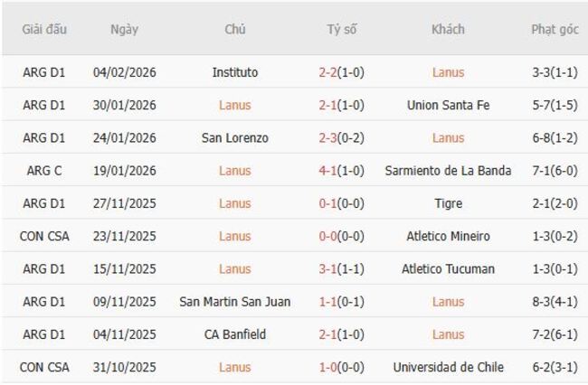Click the Phạt góc corners header

coord(555,30)
